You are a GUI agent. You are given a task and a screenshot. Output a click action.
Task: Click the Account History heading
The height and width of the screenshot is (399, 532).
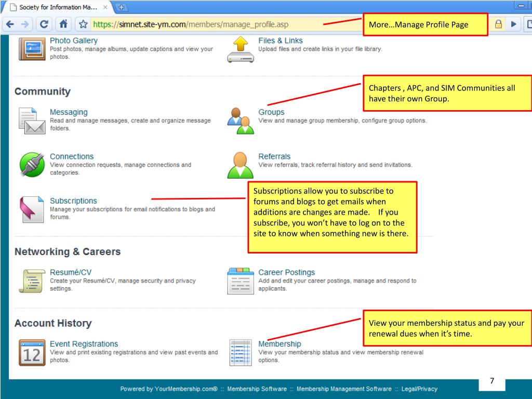click(x=53, y=323)
